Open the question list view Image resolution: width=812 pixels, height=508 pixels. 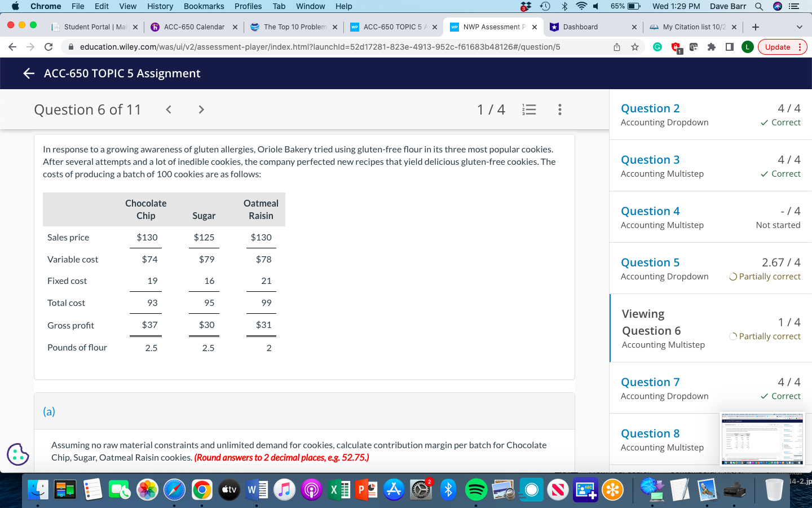tap(529, 110)
